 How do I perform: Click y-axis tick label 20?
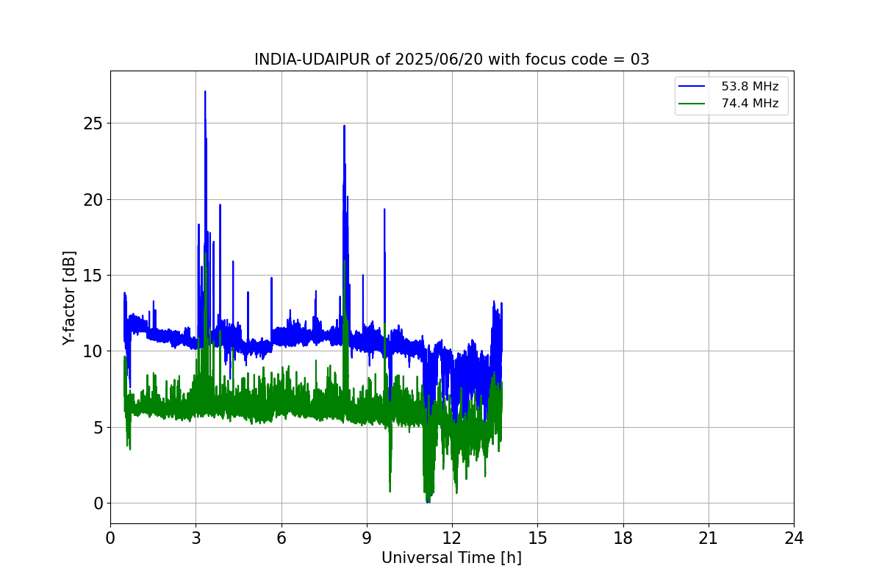pyautogui.click(x=93, y=199)
